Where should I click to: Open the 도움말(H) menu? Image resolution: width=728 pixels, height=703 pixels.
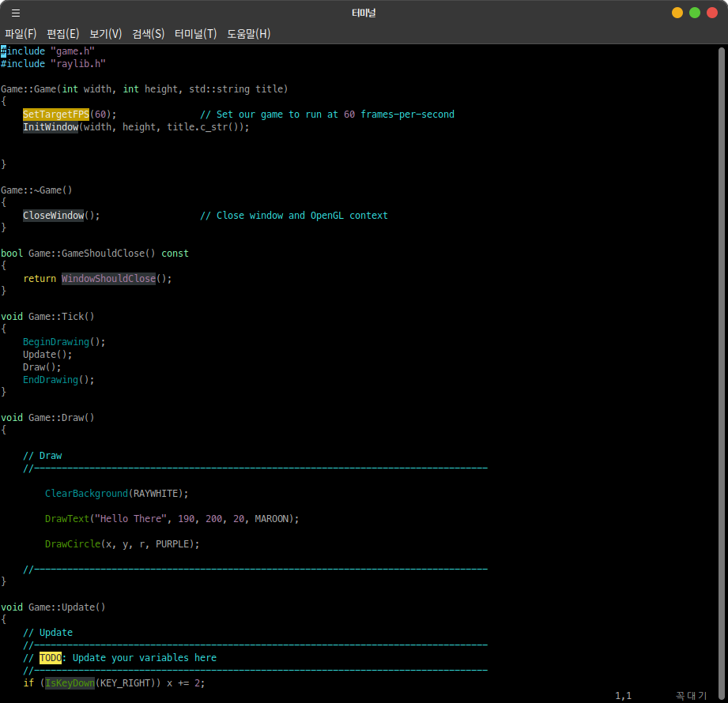click(x=248, y=33)
